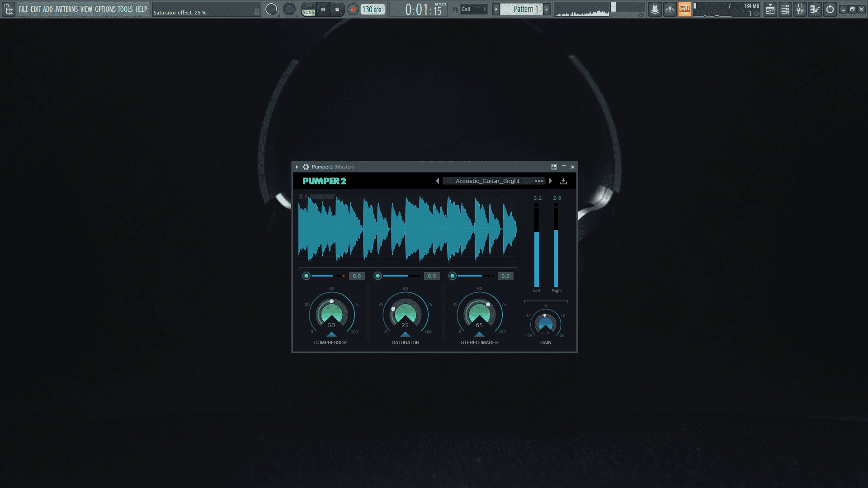This screenshot has width=868, height=488.
Task: Open the ADD menu
Action: 48,9
